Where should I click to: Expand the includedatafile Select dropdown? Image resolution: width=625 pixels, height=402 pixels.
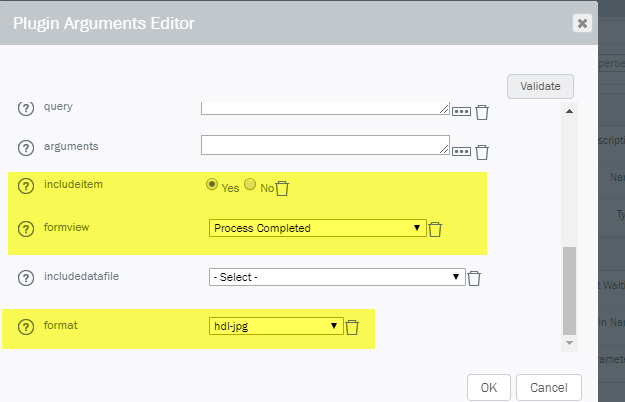click(x=337, y=277)
